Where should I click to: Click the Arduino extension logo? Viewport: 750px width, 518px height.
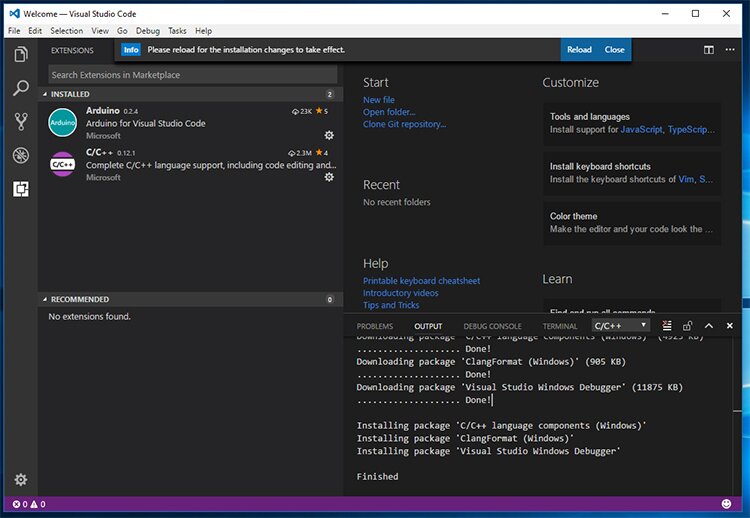click(x=63, y=122)
